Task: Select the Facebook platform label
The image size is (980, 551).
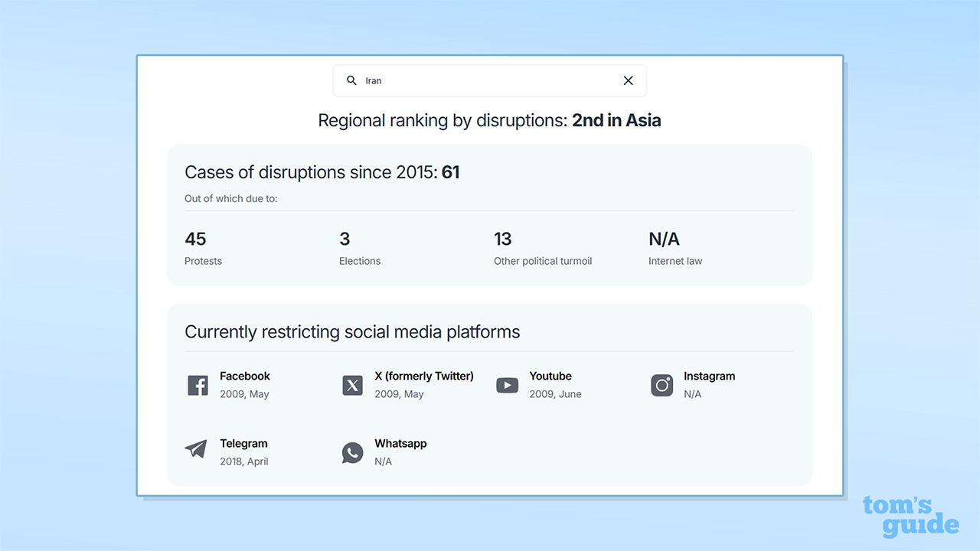Action: click(x=245, y=376)
